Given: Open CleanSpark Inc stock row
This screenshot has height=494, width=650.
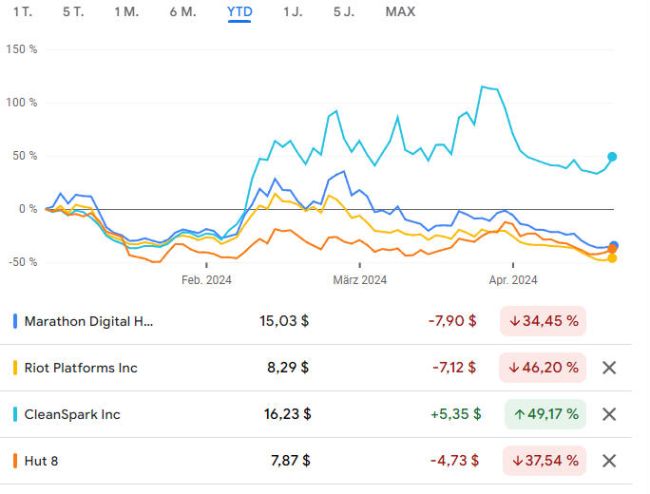Looking at the screenshot, I should click(x=316, y=414).
